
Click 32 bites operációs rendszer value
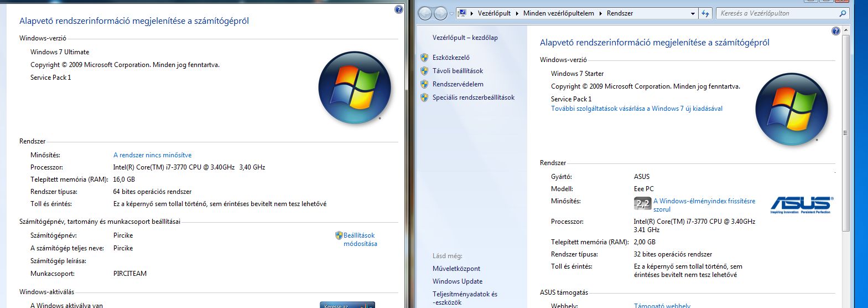673,254
